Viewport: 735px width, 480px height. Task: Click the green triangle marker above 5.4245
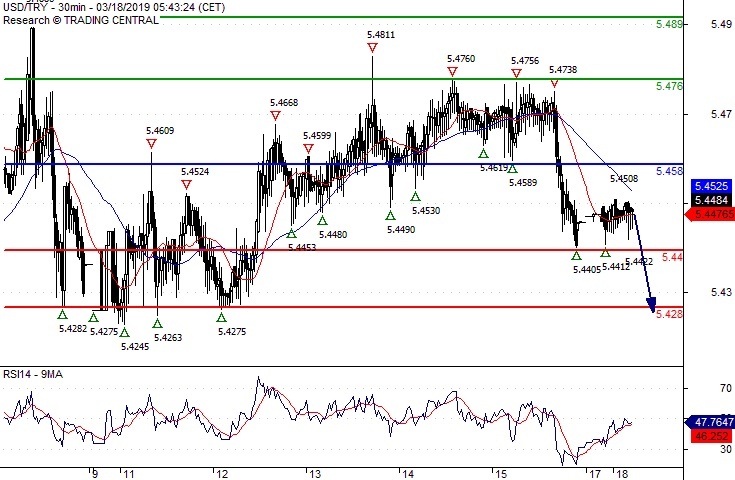[x=124, y=332]
